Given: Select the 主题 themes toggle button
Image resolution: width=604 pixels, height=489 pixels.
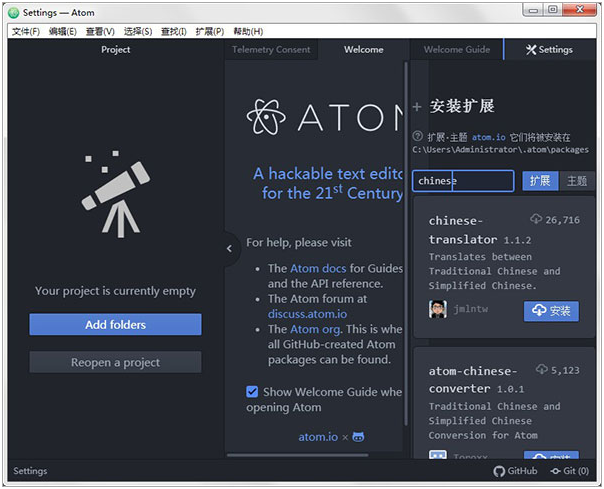Looking at the screenshot, I should 577,181.
